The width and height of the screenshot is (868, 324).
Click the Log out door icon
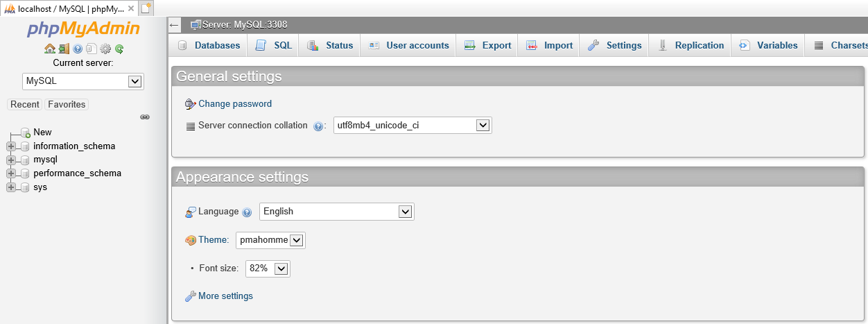click(64, 49)
